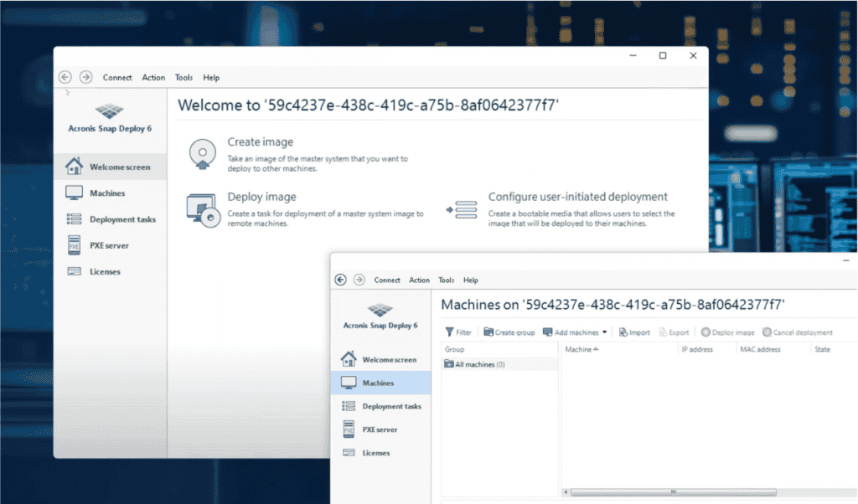This screenshot has height=504, width=858.
Task: Select the All machines (0) group
Action: click(499, 364)
